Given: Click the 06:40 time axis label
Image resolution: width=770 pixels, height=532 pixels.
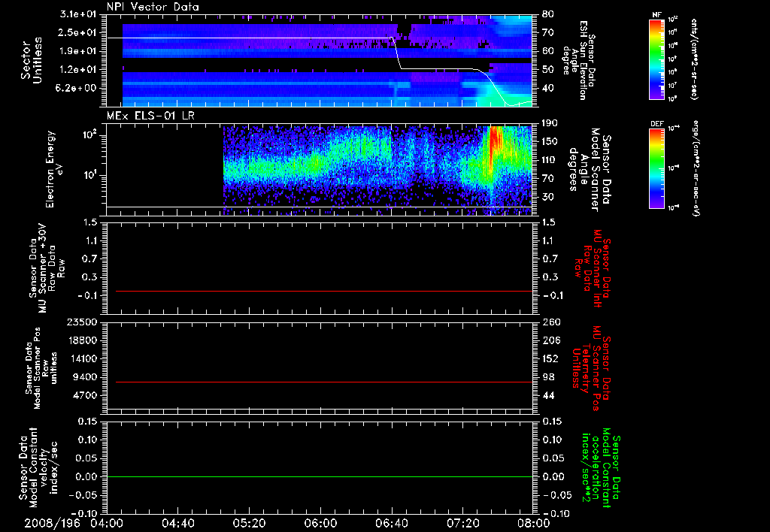Looking at the screenshot, I should pos(391,523).
